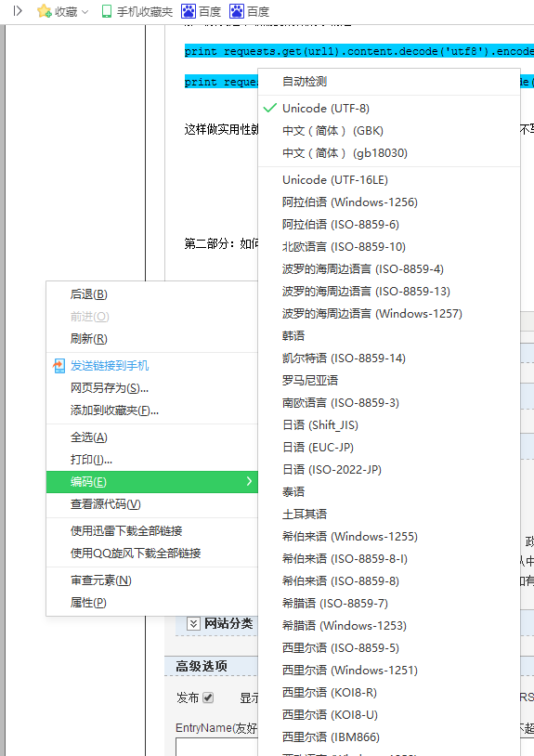Select 凯尔特语 (ISO-8859-14) encoding
This screenshot has width=534, height=756.
389,358
